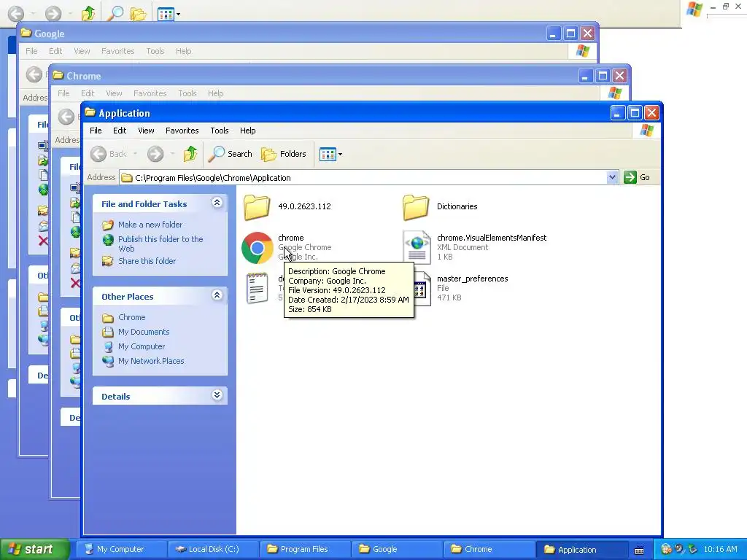Go up one folder level in Application window
This screenshot has height=560, width=747.
190,154
